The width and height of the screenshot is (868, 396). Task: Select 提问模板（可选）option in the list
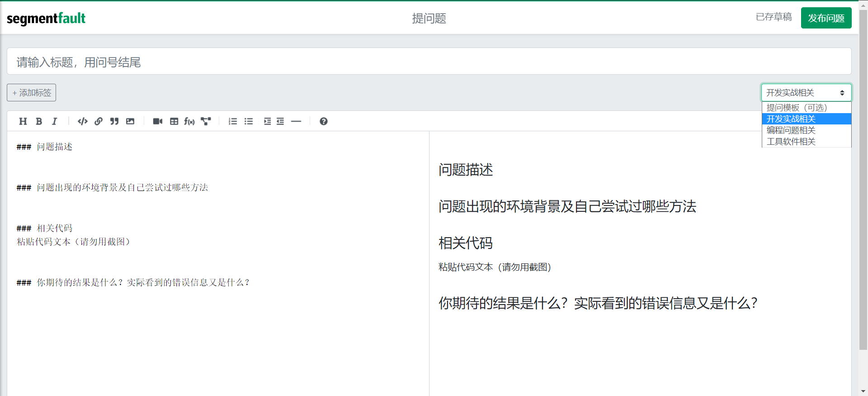(807, 108)
